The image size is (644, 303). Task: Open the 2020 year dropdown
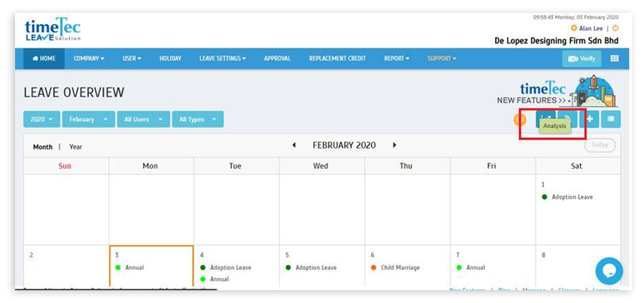(x=42, y=119)
